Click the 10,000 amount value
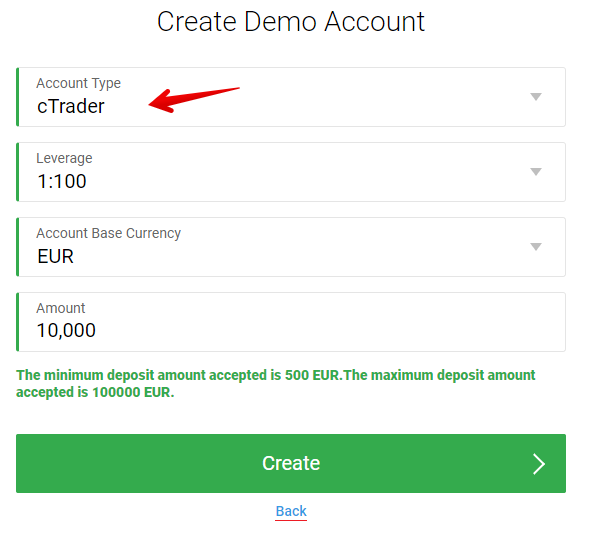 point(66,331)
